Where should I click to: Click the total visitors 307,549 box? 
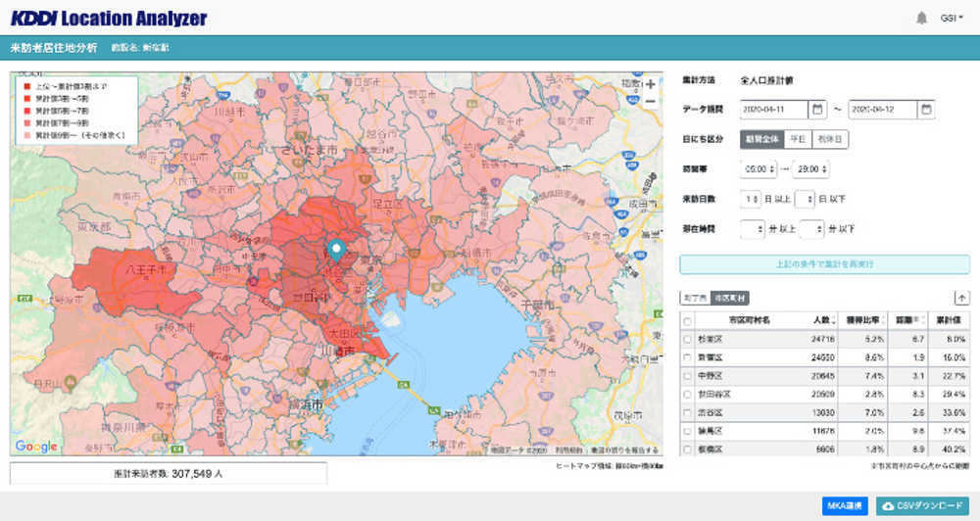tap(169, 474)
